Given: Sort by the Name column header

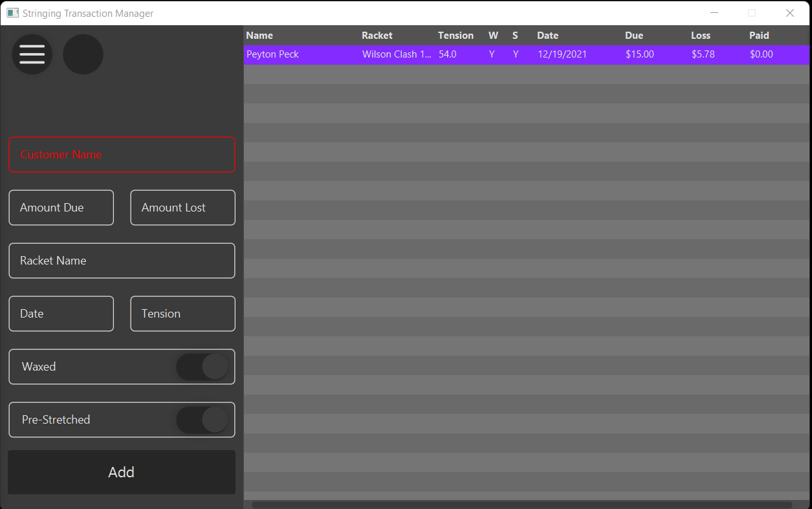Looking at the screenshot, I should 259,36.
